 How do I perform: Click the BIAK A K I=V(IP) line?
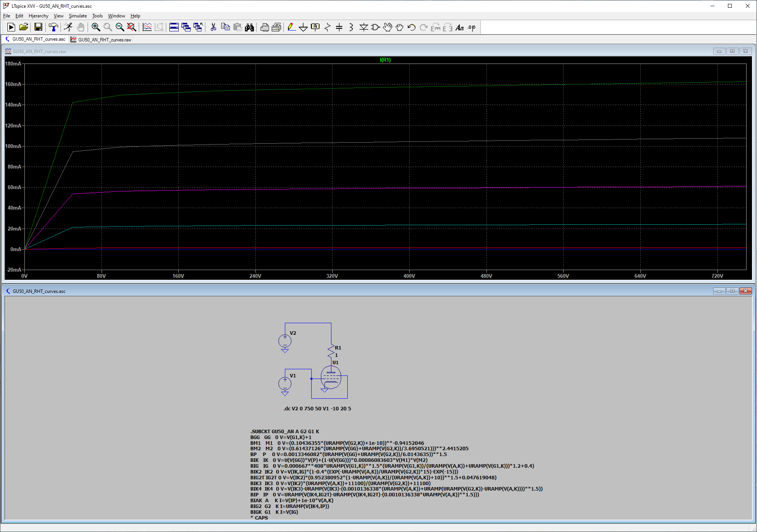pos(292,500)
